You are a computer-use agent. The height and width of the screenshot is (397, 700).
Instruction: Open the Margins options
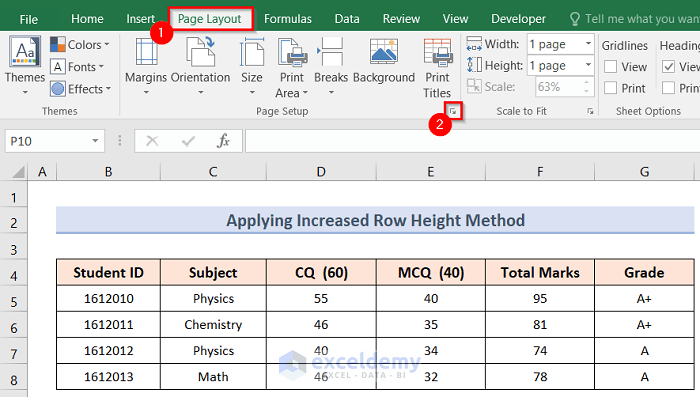pos(146,66)
